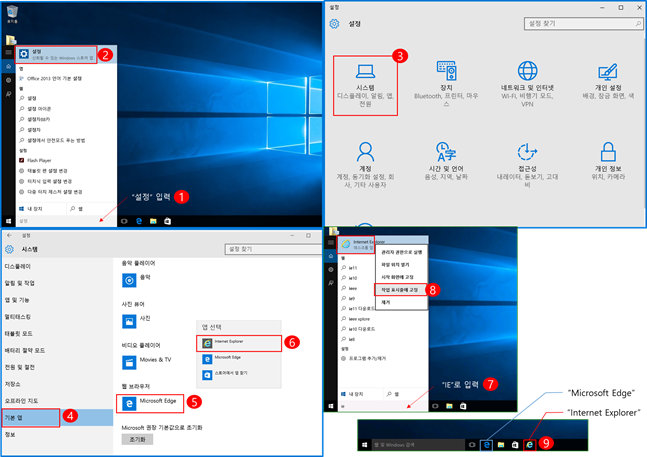Click the 설정 찾기 search field in main Settings window
Screen dimensions: 647x457
pyautogui.click(x=583, y=24)
